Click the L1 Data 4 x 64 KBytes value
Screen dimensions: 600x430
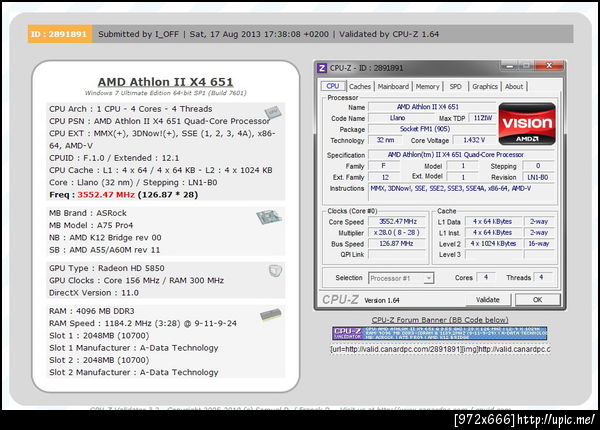click(494, 222)
